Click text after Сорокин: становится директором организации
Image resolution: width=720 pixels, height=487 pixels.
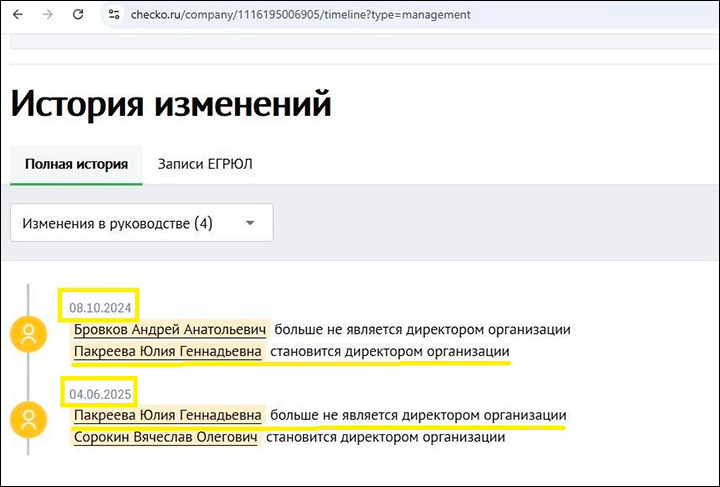pyautogui.click(x=386, y=437)
